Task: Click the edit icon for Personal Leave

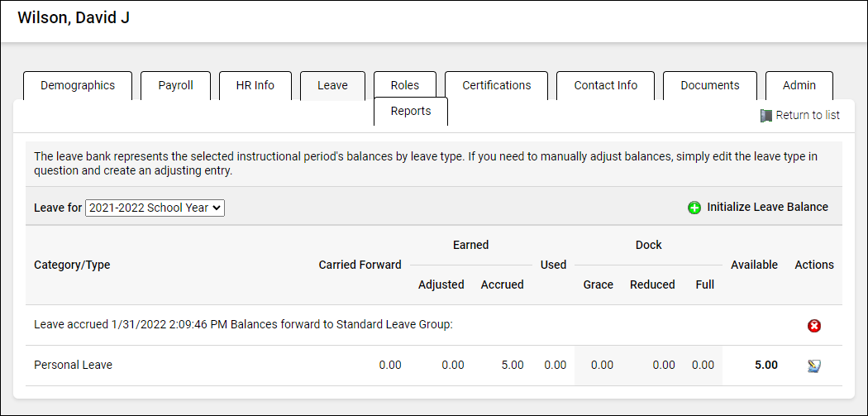Action: pos(814,366)
